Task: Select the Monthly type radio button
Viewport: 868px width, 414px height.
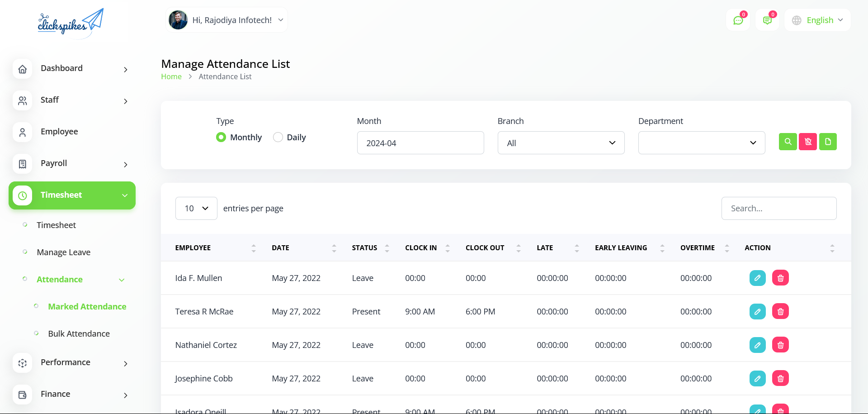Action: point(221,137)
